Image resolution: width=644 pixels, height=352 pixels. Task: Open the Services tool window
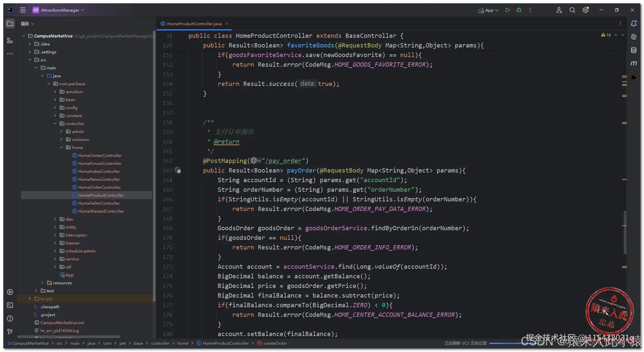(x=10, y=292)
